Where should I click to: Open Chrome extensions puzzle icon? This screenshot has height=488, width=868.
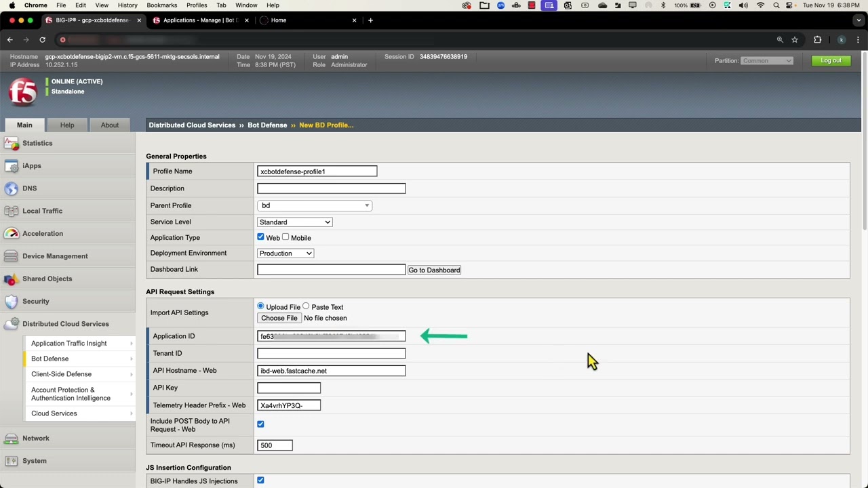(x=817, y=40)
